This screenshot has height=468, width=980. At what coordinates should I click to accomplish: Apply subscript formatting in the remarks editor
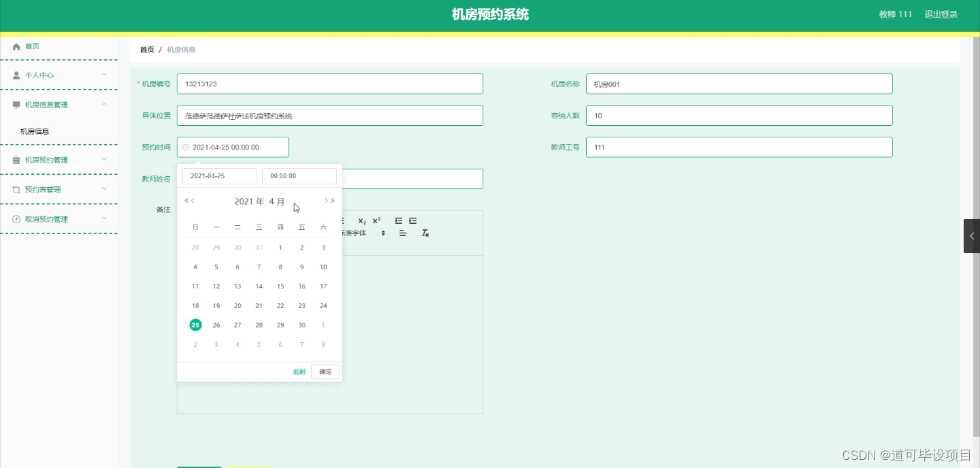[x=361, y=220]
